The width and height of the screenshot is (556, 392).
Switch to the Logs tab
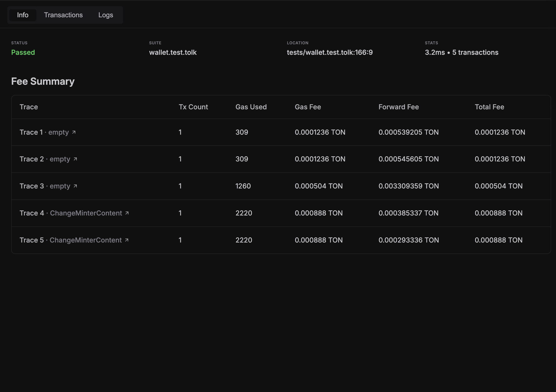[x=105, y=15]
